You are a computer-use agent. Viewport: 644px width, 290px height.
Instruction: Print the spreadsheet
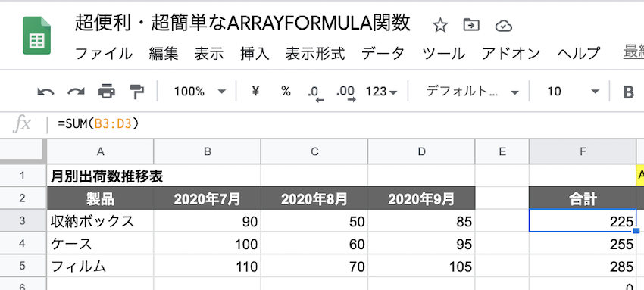107,91
